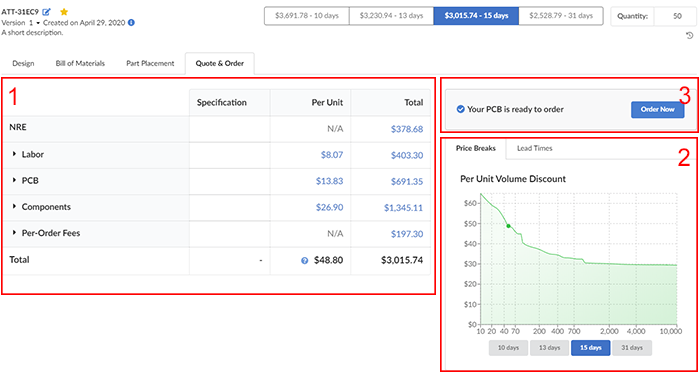Click the history reset icon under Quantity

click(689, 36)
